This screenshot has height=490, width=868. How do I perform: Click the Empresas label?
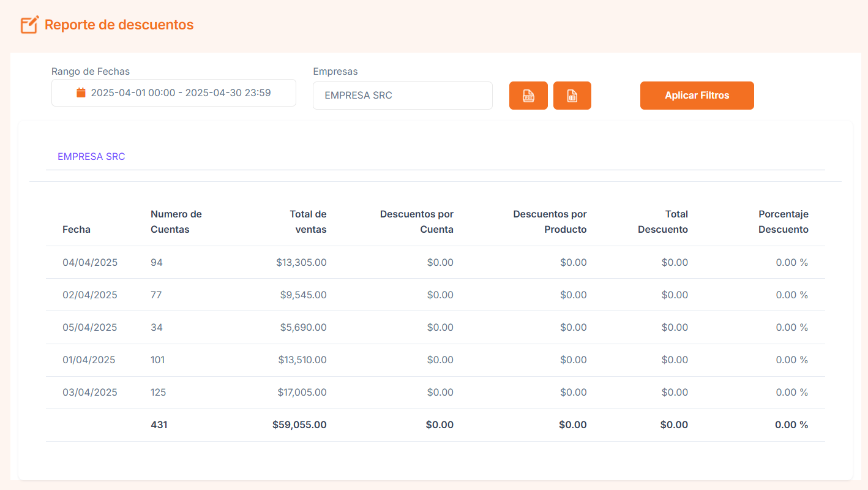pyautogui.click(x=335, y=72)
